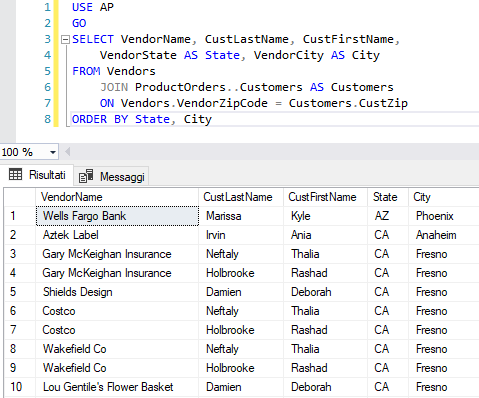Click the VendorName column header

click(x=117, y=197)
